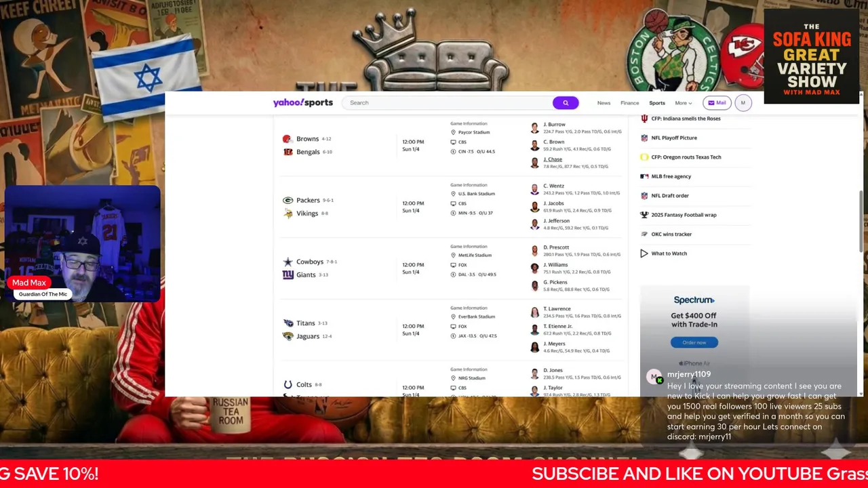Image resolution: width=868 pixels, height=488 pixels.
Task: Click Order now in Spectrum ad
Action: (694, 342)
